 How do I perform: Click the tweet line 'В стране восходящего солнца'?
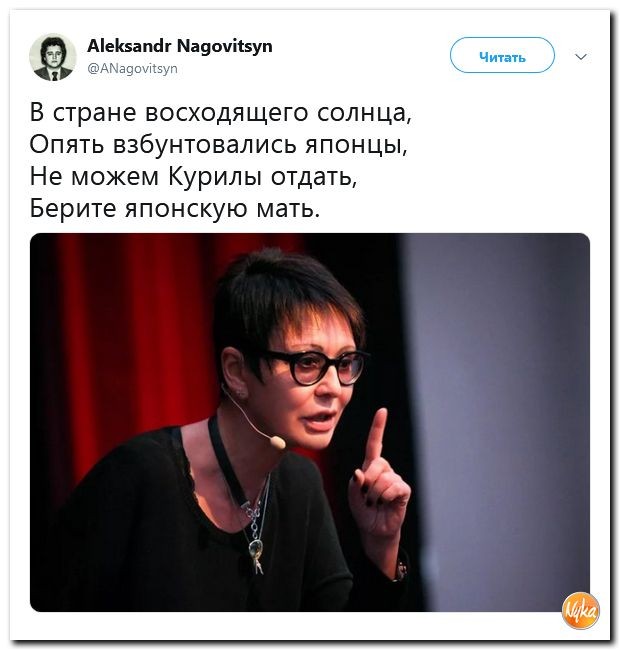coord(220,112)
